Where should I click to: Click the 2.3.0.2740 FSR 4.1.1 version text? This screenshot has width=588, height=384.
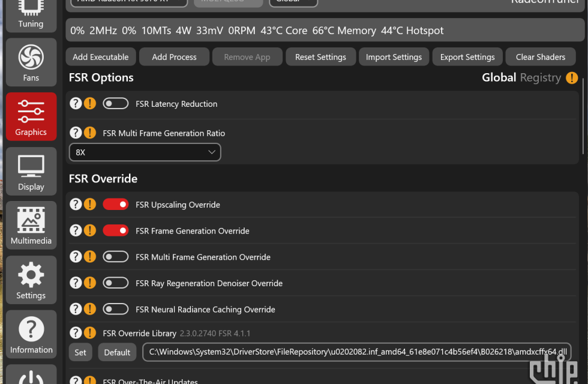click(x=215, y=334)
